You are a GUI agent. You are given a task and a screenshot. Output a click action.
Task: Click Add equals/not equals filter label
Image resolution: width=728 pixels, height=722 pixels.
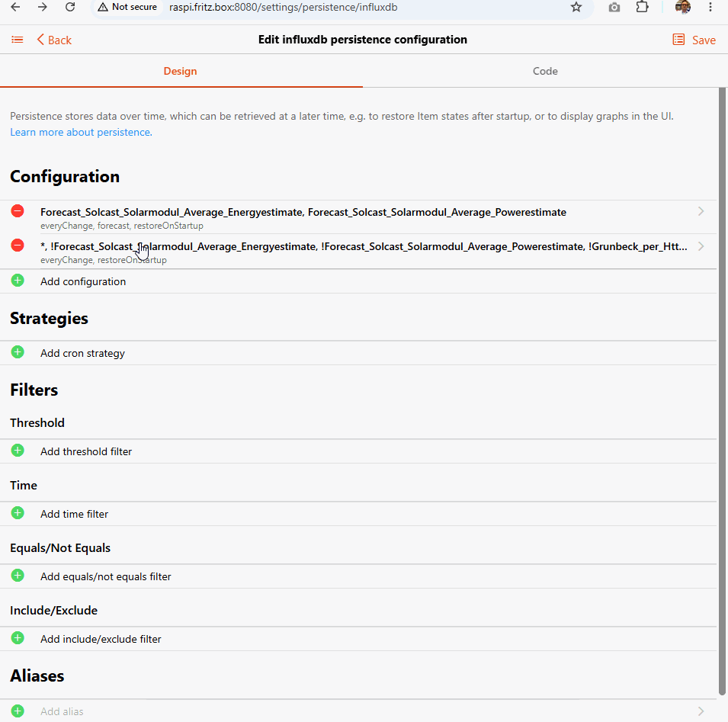pos(106,576)
